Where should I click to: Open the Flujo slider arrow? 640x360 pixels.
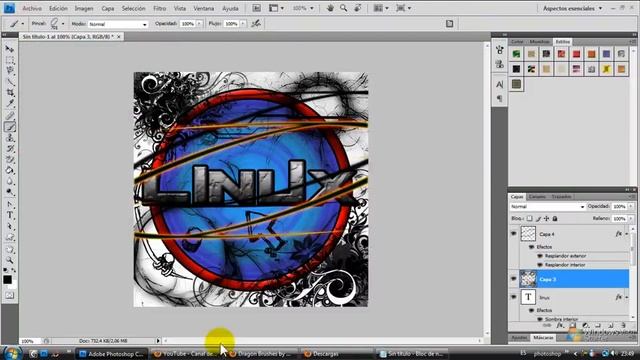[x=243, y=24]
